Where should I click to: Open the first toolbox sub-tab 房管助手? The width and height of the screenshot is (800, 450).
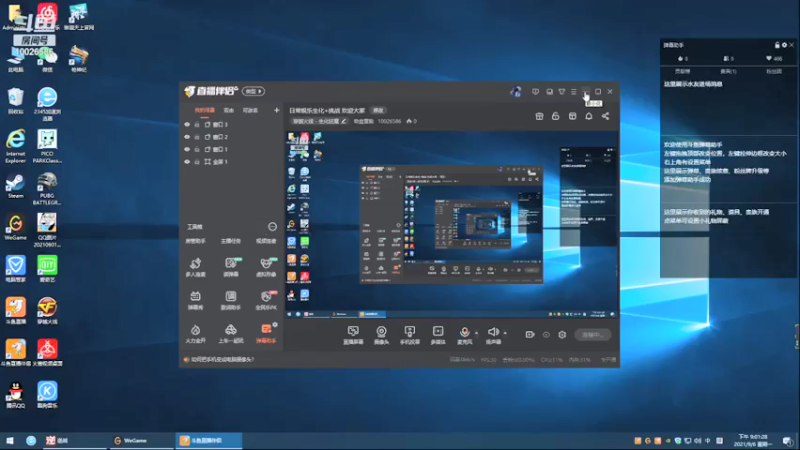[x=195, y=241]
